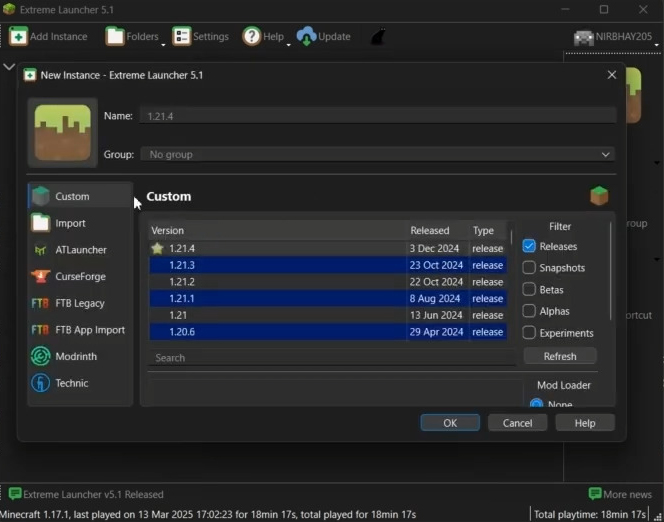Close the New Instance dialog
Image resolution: width=664 pixels, height=522 pixels.
click(611, 75)
